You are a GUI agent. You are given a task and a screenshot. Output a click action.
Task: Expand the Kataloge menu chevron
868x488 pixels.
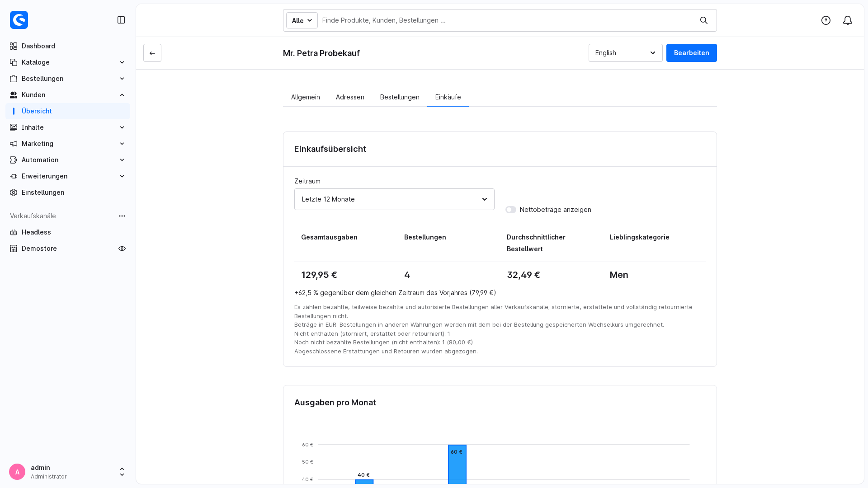(x=122, y=62)
